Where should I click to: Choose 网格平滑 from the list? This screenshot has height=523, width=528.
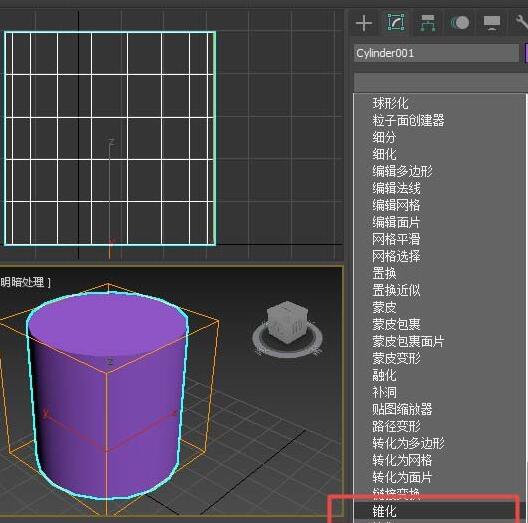(x=396, y=239)
